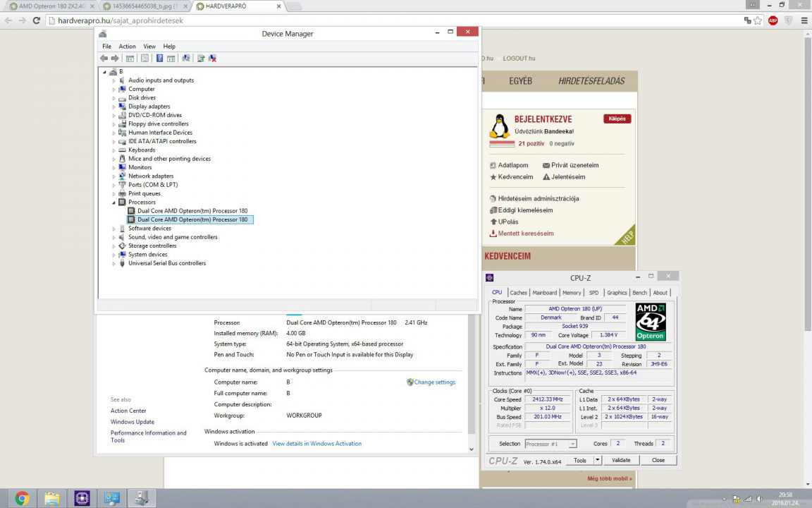Click the CPU-Z icon in the taskbar
This screenshot has width=812, height=508.
tap(82, 498)
